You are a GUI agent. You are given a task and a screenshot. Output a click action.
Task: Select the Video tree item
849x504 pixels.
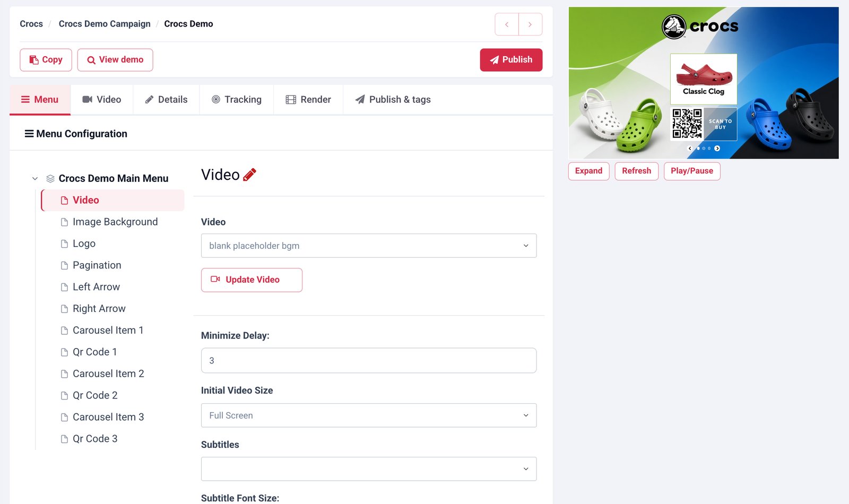[112, 201]
